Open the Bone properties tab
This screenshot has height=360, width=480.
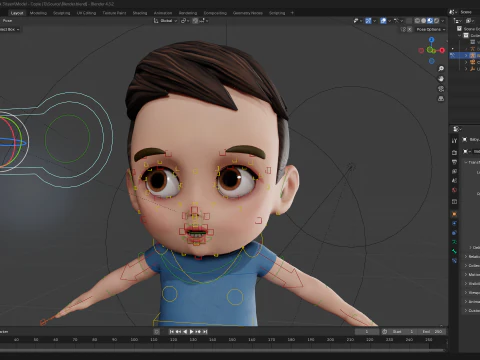tap(454, 251)
